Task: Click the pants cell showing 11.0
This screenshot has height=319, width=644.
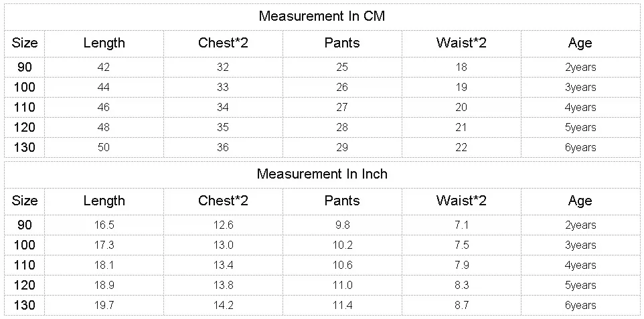Action: (x=342, y=285)
